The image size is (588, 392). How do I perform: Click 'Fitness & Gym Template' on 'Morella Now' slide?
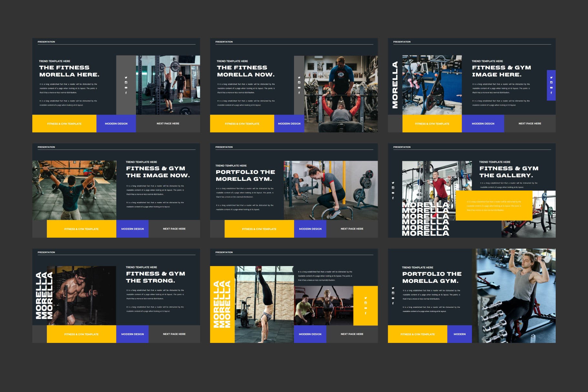click(242, 124)
